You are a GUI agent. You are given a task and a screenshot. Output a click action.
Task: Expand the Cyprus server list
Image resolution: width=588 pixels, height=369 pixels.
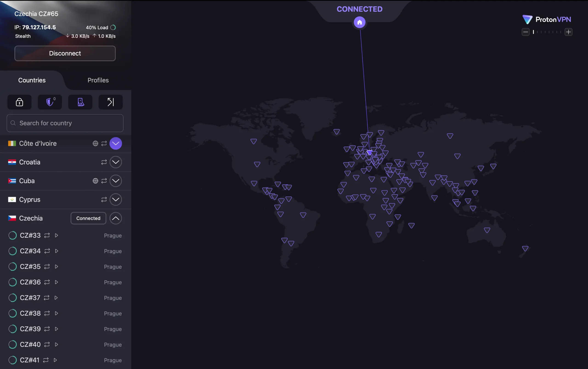click(x=116, y=200)
